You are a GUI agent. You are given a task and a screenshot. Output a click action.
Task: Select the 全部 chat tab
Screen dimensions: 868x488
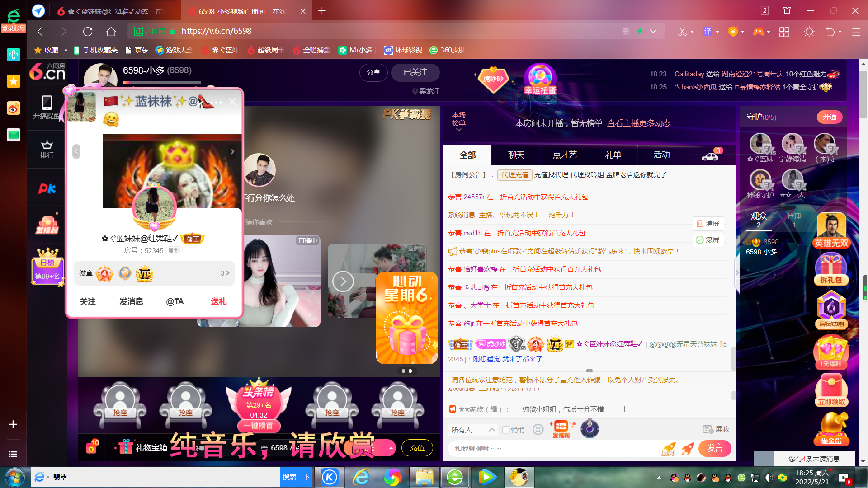467,155
